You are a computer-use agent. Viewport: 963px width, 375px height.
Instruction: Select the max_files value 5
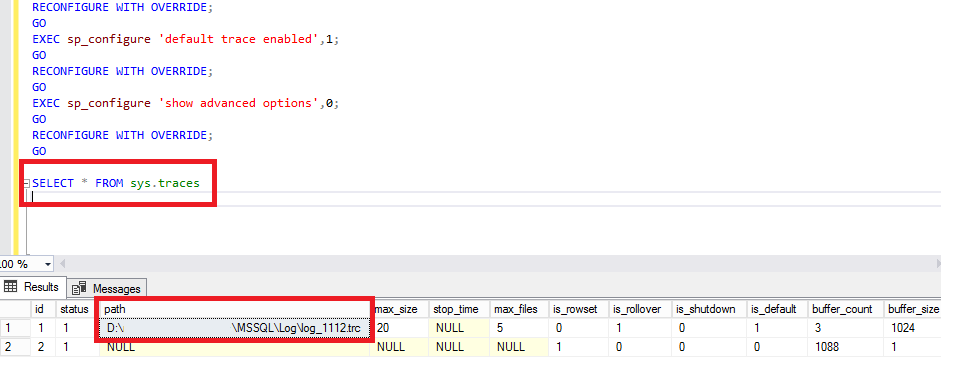(x=518, y=328)
